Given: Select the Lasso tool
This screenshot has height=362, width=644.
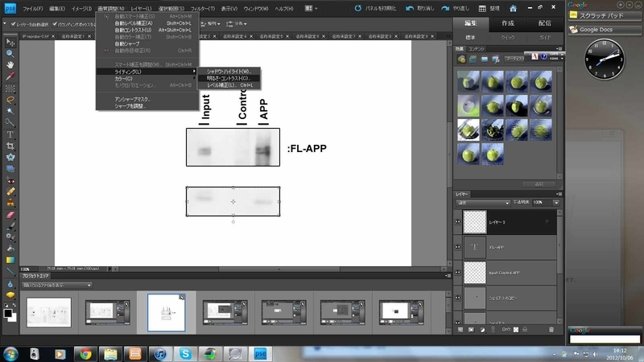Looking at the screenshot, I should [10, 100].
